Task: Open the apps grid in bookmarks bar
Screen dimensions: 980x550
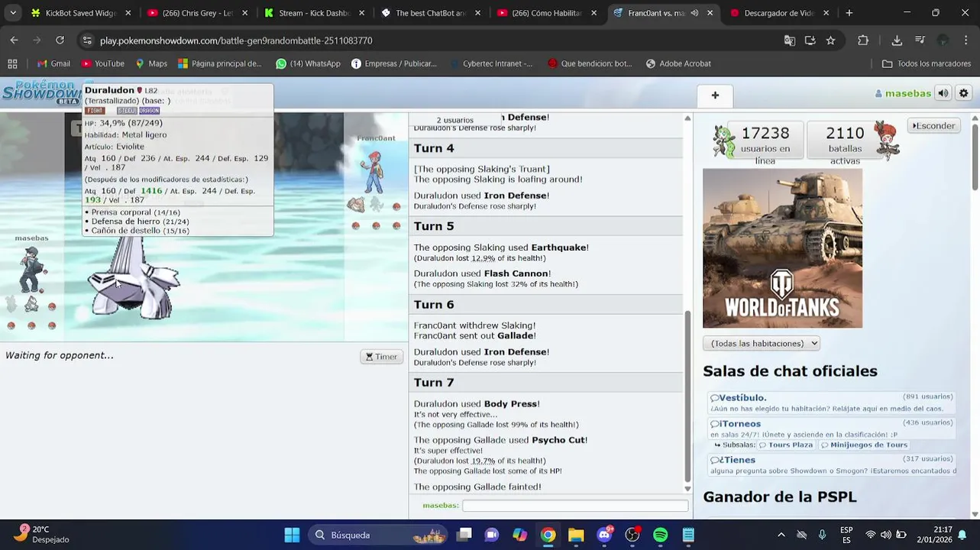Action: [12, 63]
